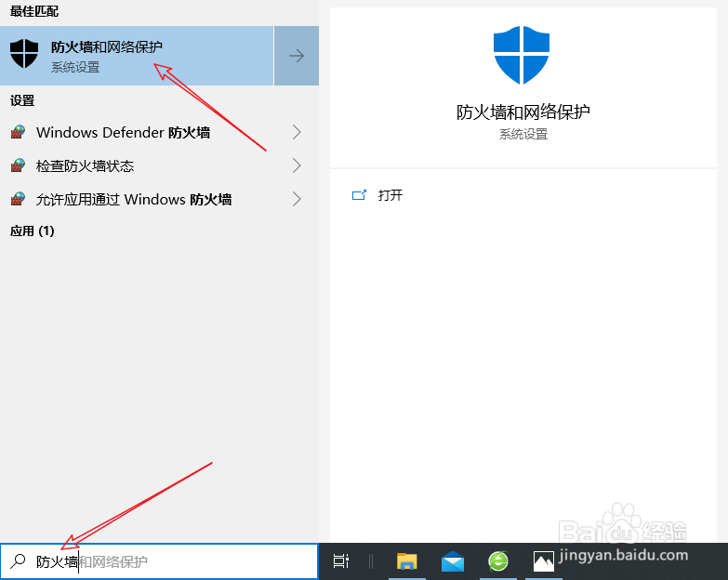Click the Windows Defender 防火墙 firewall icon
The width and height of the screenshot is (728, 580).
pyautogui.click(x=18, y=132)
